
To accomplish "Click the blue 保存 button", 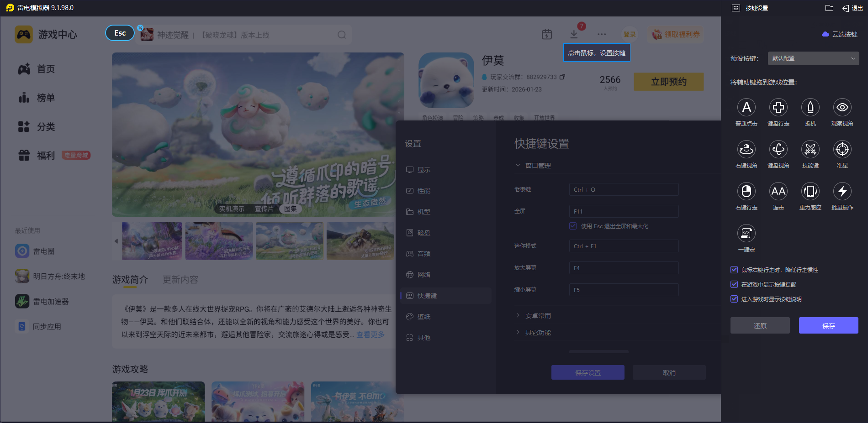I will [828, 325].
